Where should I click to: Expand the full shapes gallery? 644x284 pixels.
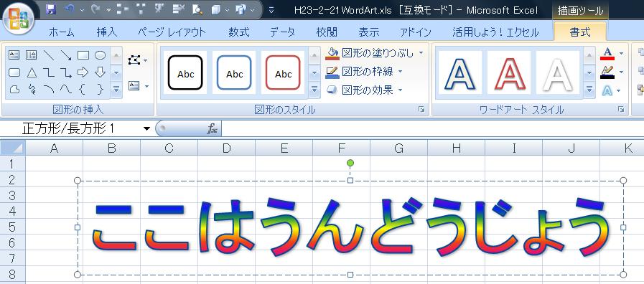tap(116, 89)
